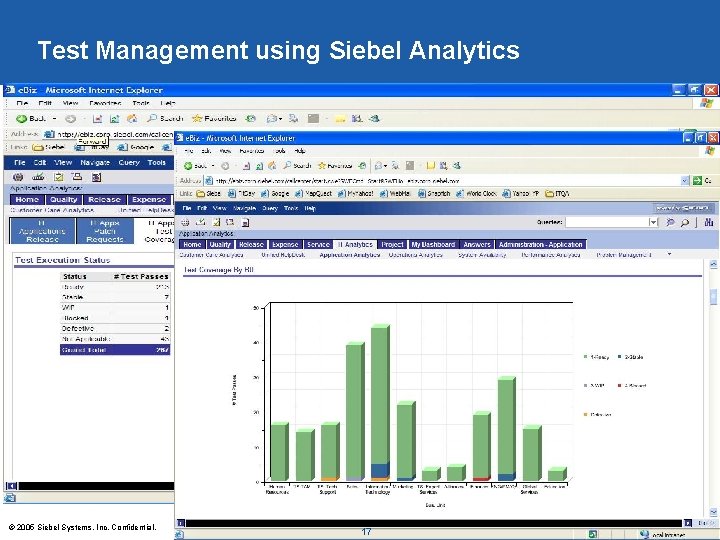
Task: Switch to Quality tab in rear window
Action: [64, 199]
